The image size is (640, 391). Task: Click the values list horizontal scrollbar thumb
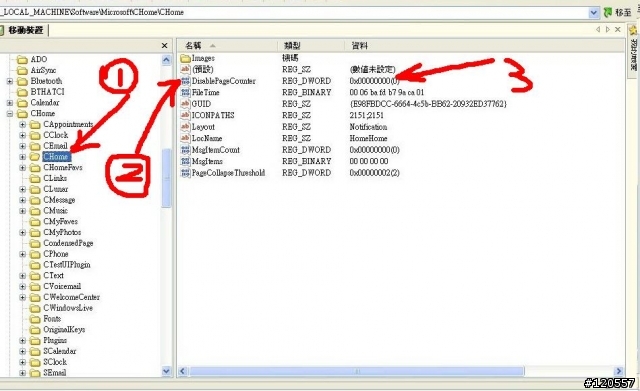tap(357, 371)
